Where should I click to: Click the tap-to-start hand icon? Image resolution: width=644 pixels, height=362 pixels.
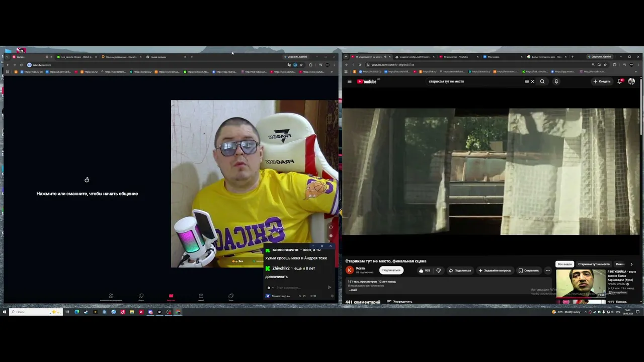coord(87,179)
